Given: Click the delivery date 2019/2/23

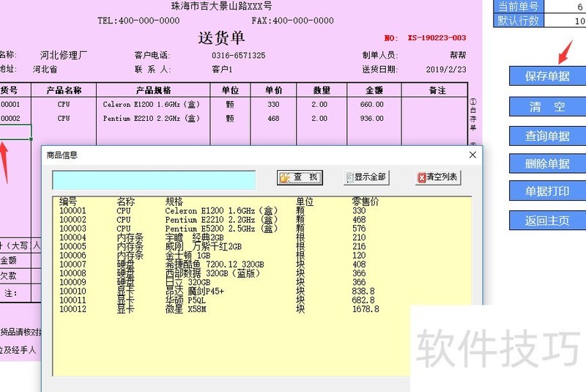Looking at the screenshot, I should (x=446, y=70).
